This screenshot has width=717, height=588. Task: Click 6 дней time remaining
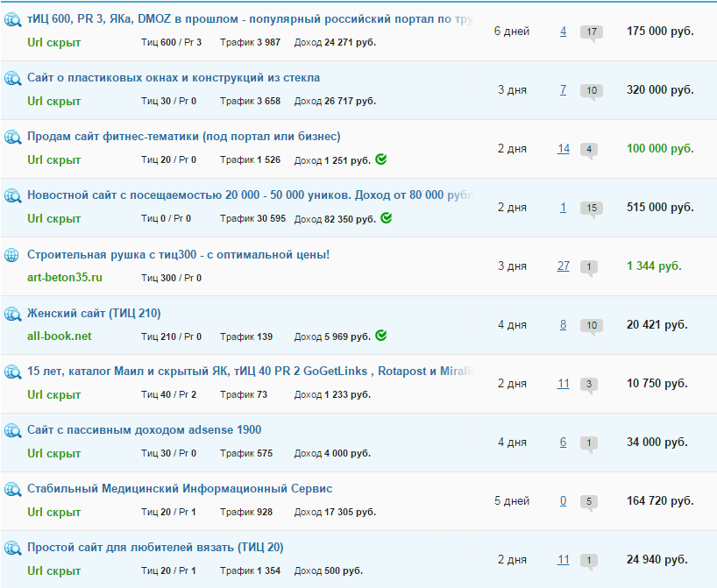[512, 32]
